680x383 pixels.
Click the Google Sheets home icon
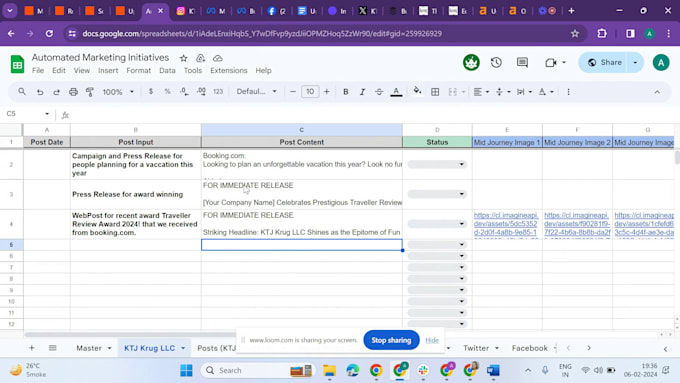click(x=17, y=64)
